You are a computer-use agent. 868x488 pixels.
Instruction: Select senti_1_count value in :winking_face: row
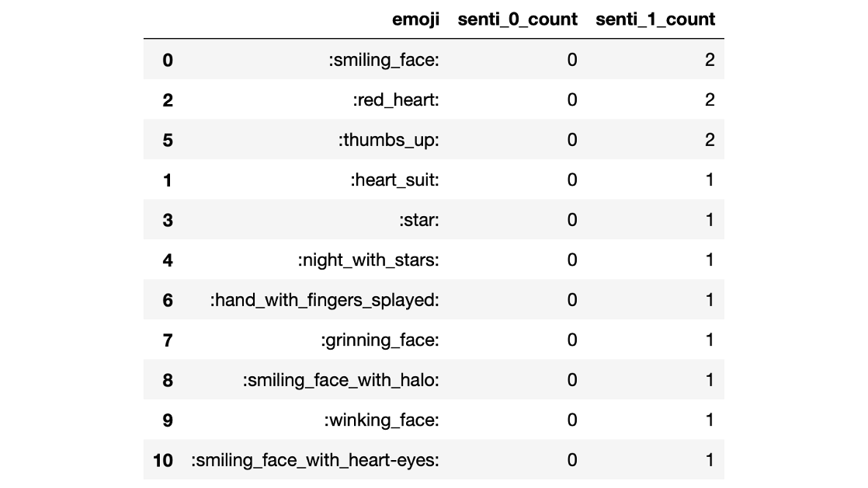pos(709,420)
